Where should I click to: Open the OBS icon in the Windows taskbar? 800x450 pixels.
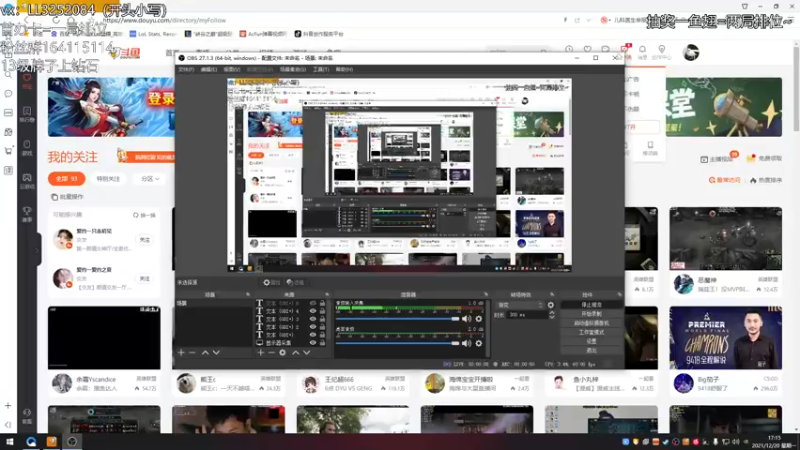click(x=72, y=441)
